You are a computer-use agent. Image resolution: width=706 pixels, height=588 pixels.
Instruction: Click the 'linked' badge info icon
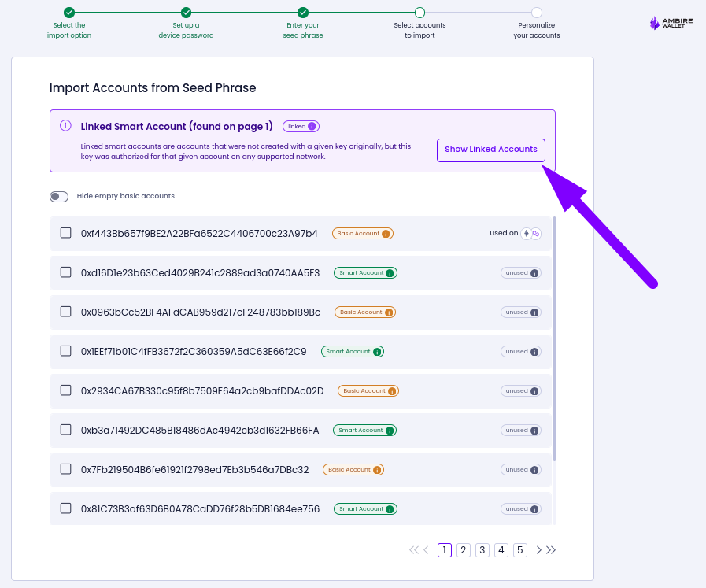click(x=312, y=127)
